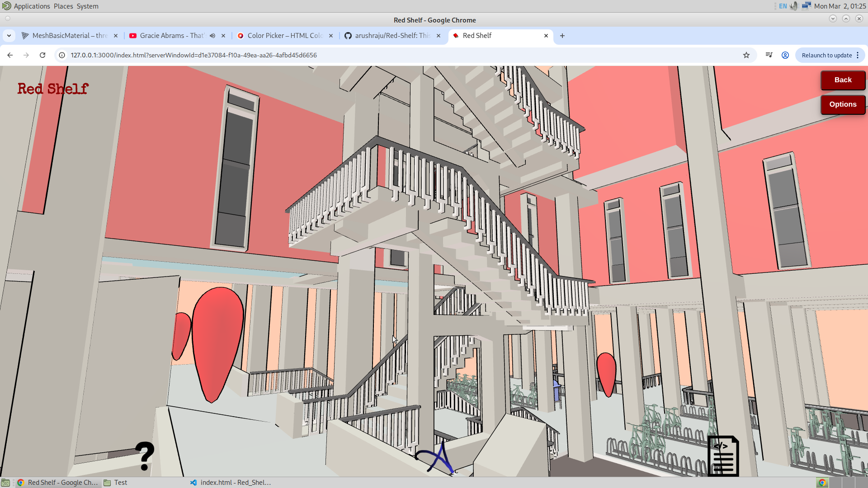This screenshot has height=488, width=868.
Task: Switch to index.html taskbar window
Action: (231, 483)
